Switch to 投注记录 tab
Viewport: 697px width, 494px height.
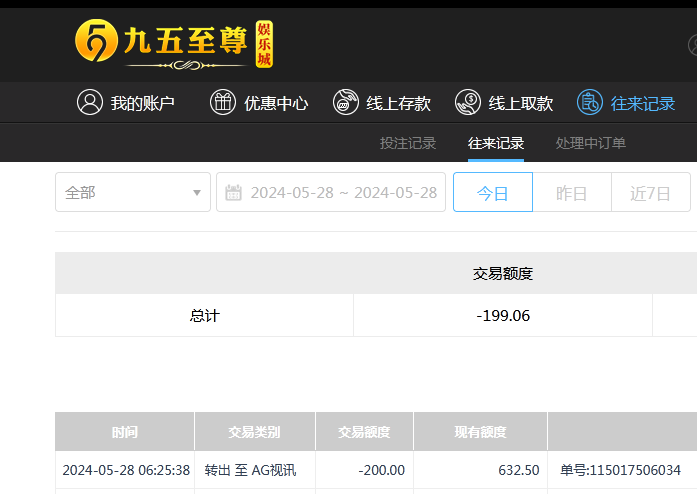pos(408,143)
